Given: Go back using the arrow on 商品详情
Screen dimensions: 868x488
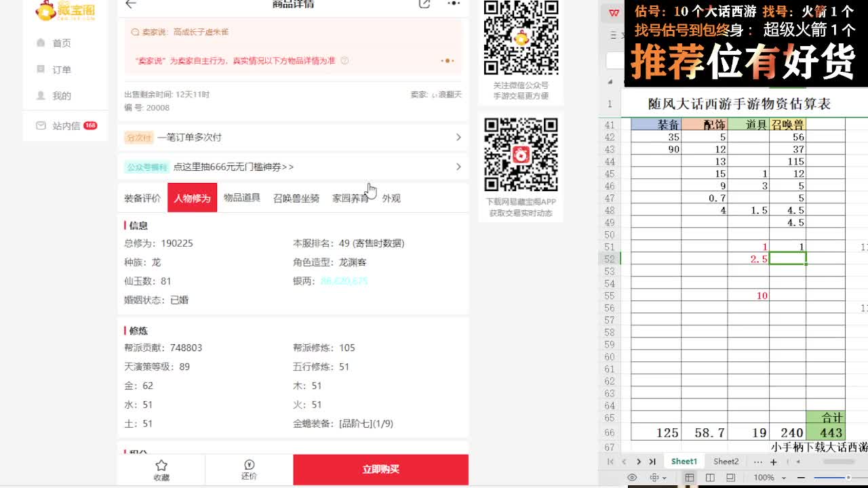Looking at the screenshot, I should (x=131, y=3).
